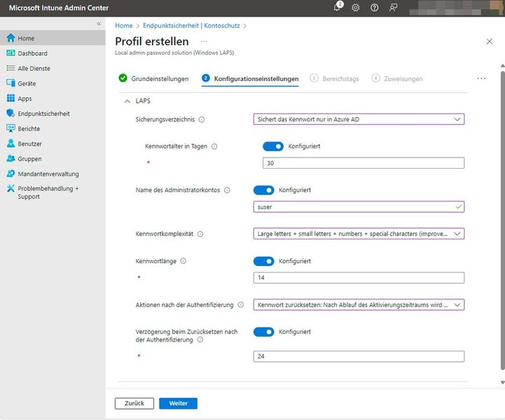505x420 pixels.
Task: Click the Apps grid icon
Action: (11, 98)
